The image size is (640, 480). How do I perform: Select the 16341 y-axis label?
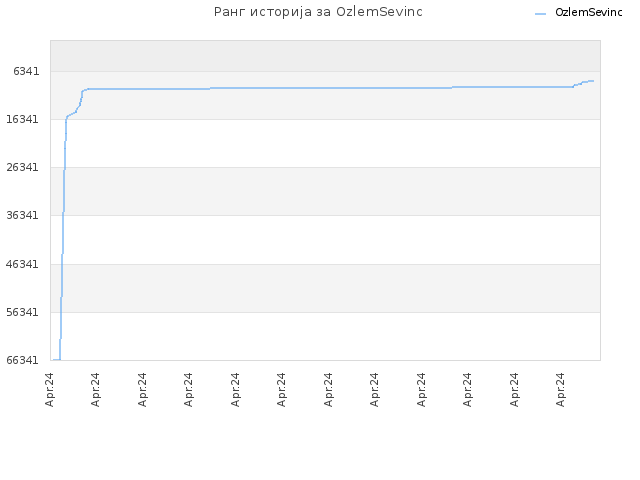coord(22,119)
